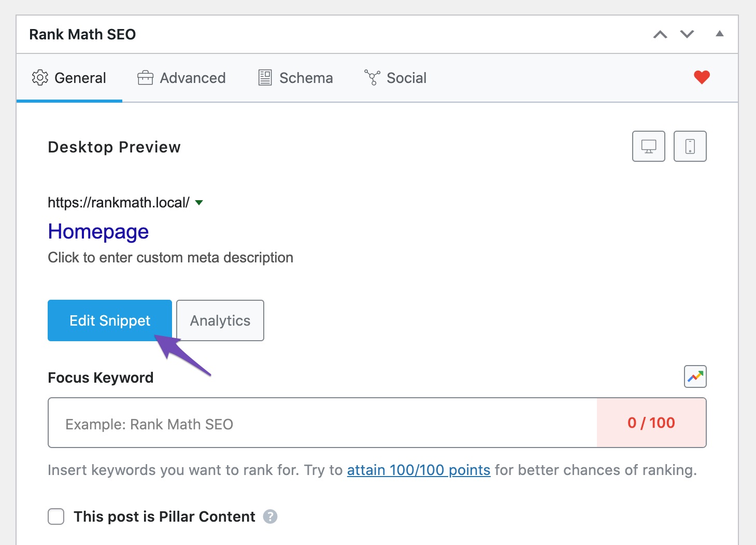Expand the green URL dropdown arrow
The height and width of the screenshot is (545, 756).
pyautogui.click(x=199, y=203)
